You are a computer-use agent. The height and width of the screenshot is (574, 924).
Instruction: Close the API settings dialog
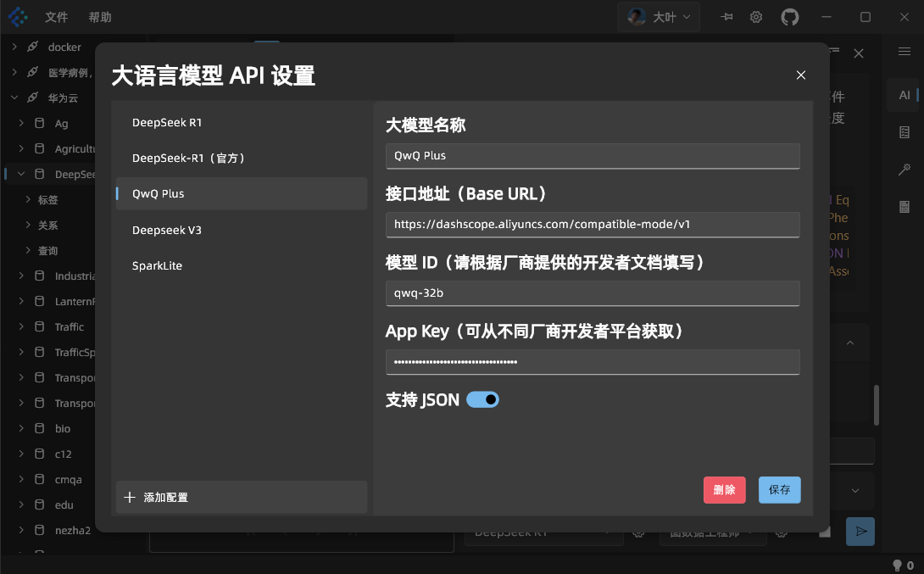pos(801,75)
